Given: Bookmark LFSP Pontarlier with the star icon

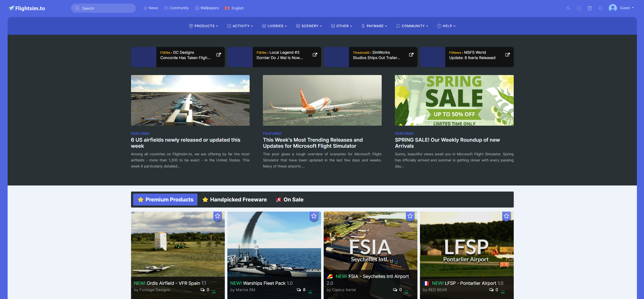Looking at the screenshot, I should click(x=507, y=216).
